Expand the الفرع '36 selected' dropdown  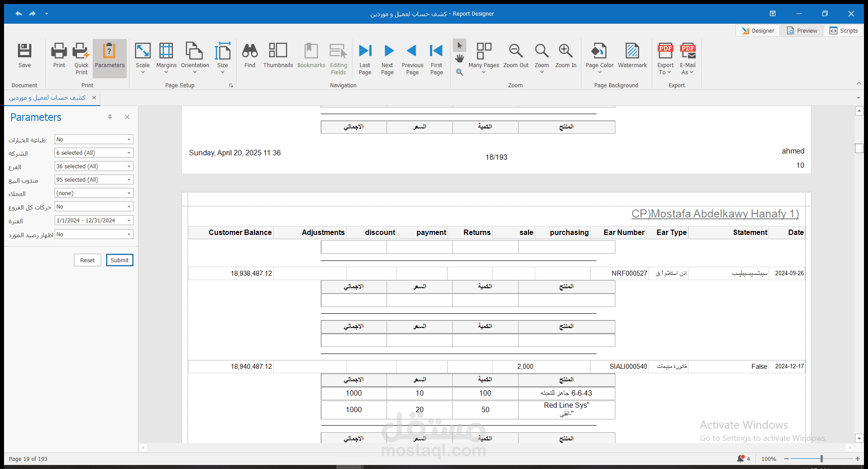(94, 166)
